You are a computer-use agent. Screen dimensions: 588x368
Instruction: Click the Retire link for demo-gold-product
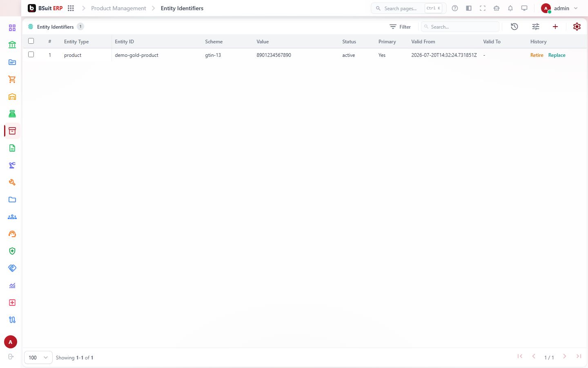[x=537, y=55]
